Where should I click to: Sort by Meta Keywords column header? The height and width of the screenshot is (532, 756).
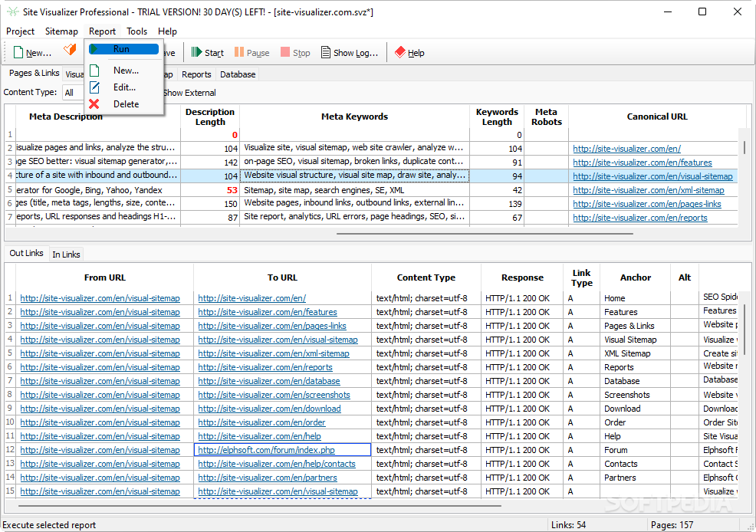coord(354,117)
